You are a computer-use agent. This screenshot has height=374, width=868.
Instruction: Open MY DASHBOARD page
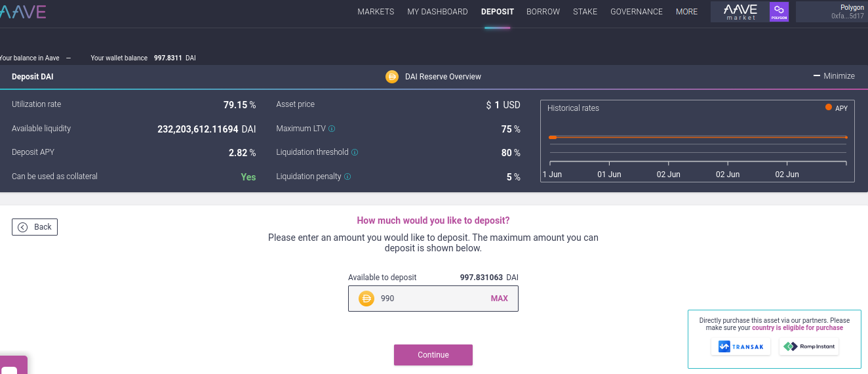tap(437, 12)
